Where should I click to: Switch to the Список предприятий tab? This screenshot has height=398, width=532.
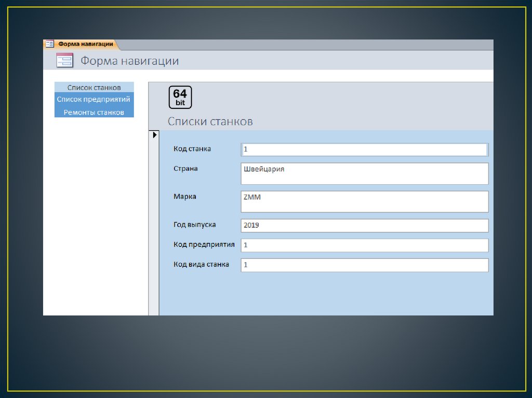click(94, 99)
